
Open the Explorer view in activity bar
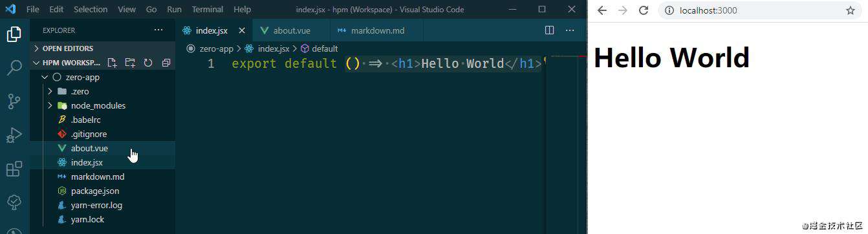(14, 34)
